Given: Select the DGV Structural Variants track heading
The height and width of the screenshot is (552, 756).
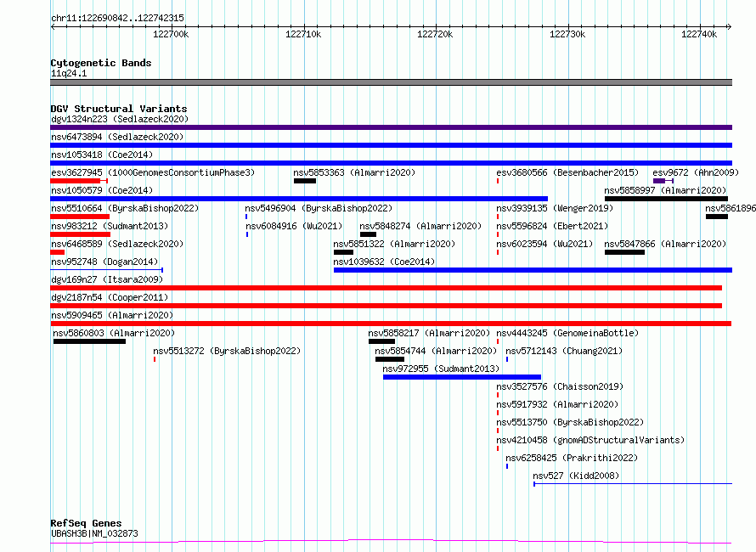Looking at the screenshot, I should point(119,109).
